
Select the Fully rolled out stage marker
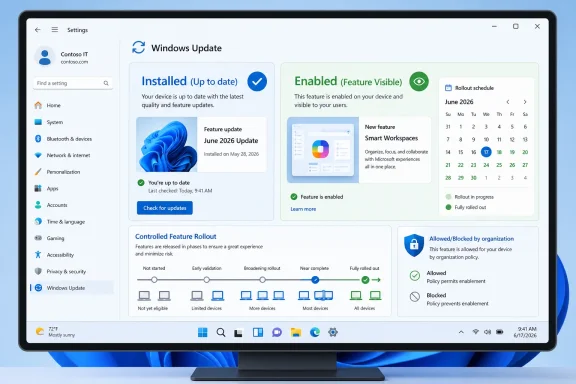[x=365, y=280]
